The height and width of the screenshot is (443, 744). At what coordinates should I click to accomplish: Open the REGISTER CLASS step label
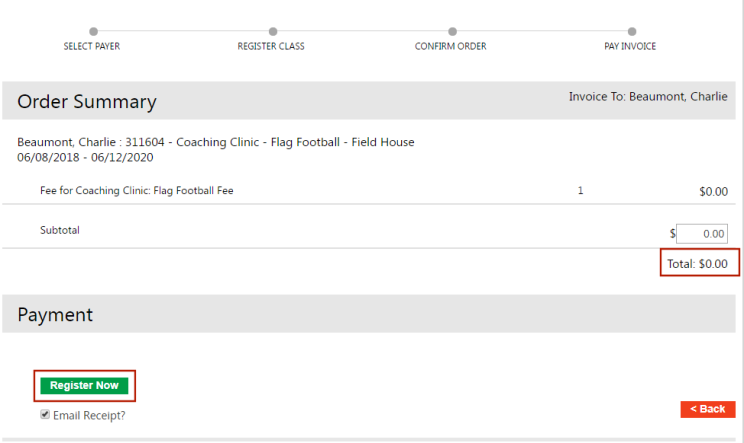(x=271, y=46)
